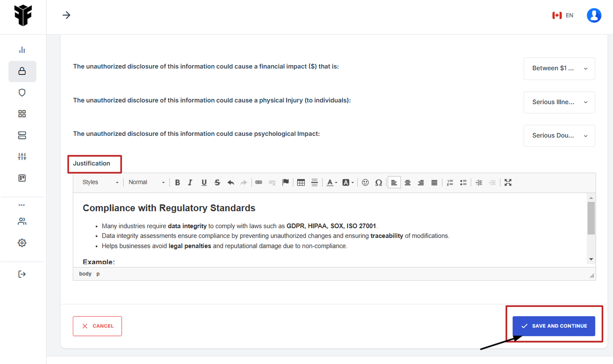Maximize the editor to fullscreen
The image size is (613, 364).
(x=508, y=183)
